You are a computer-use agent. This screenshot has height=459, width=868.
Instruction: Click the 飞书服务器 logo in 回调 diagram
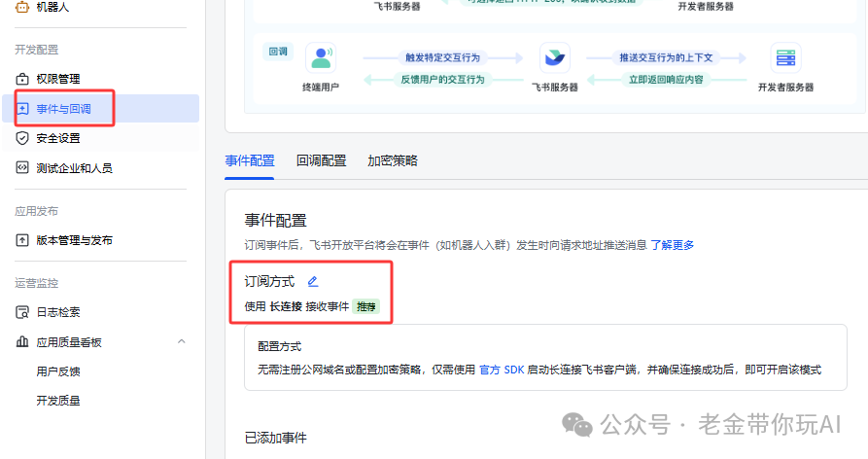(555, 57)
